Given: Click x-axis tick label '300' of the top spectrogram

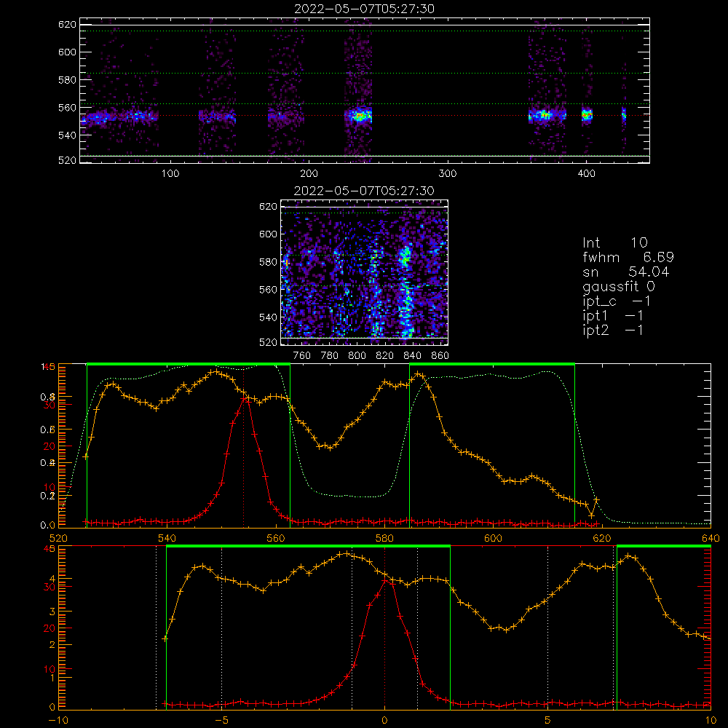Looking at the screenshot, I should pos(448,174).
